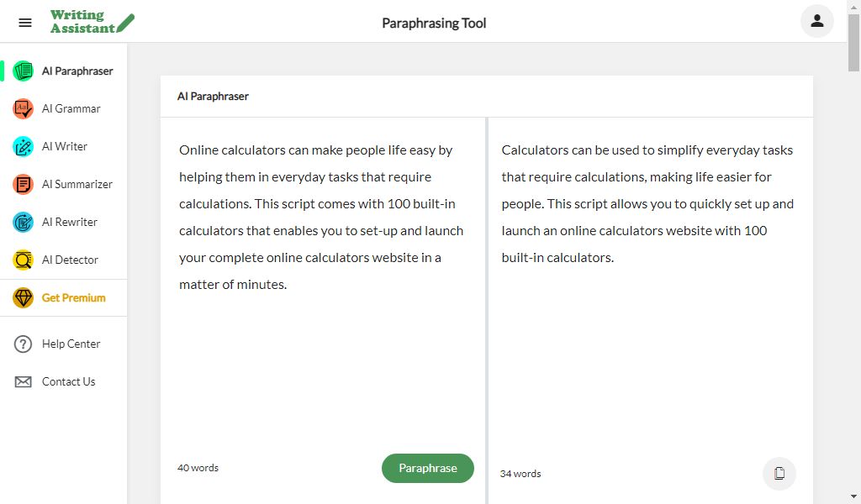Open the hamburger menu icon
This screenshot has height=504, width=861.
pos(25,23)
